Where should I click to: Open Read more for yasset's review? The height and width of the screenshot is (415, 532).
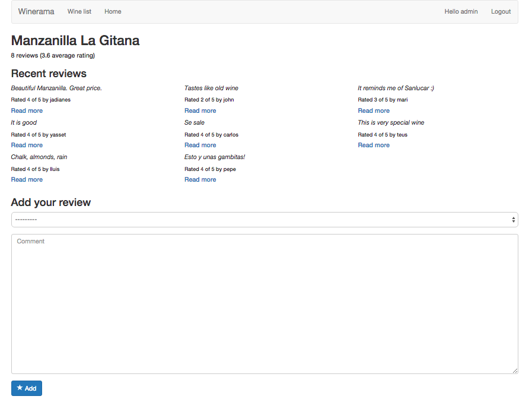click(x=27, y=145)
